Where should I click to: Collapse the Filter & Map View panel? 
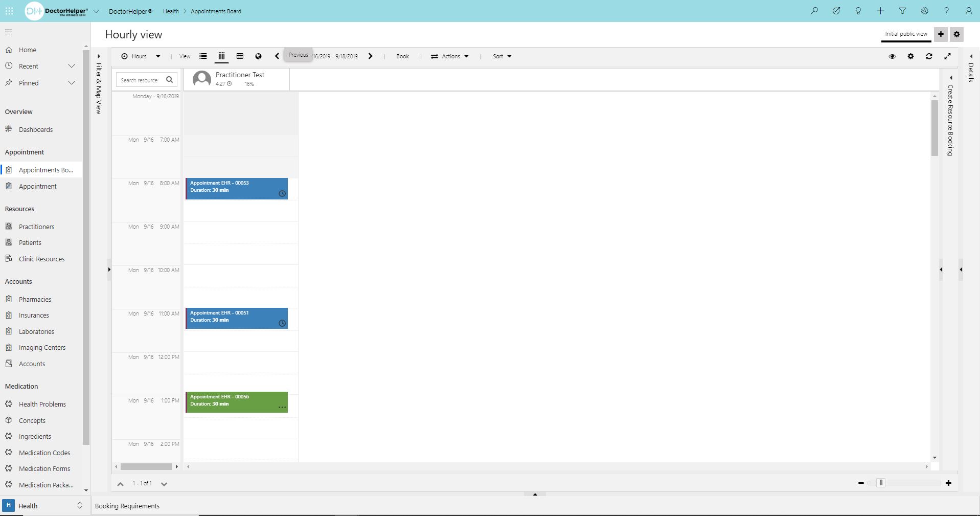coord(98,56)
